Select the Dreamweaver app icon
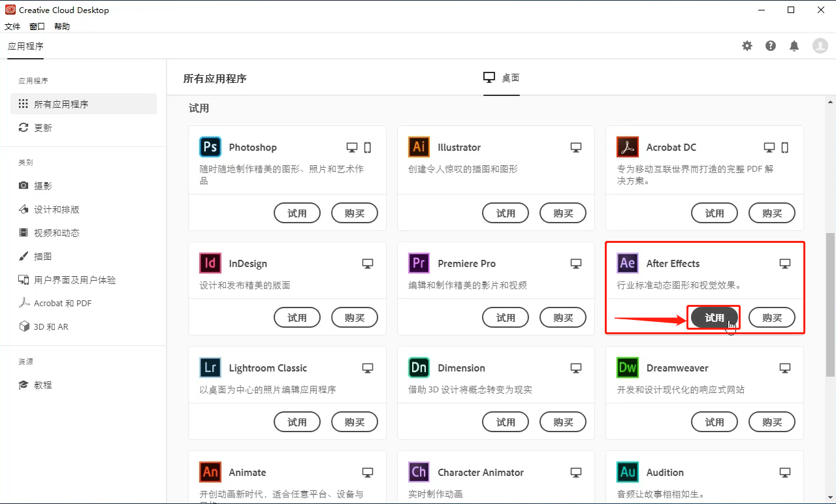 tap(627, 368)
